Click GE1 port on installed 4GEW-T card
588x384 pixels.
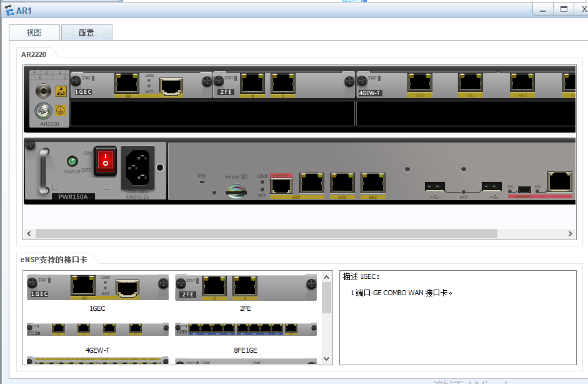pos(471,83)
